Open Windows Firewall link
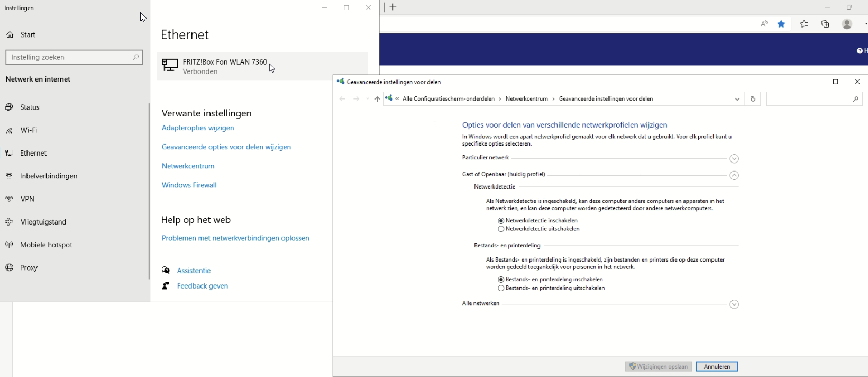The height and width of the screenshot is (377, 868). [189, 185]
